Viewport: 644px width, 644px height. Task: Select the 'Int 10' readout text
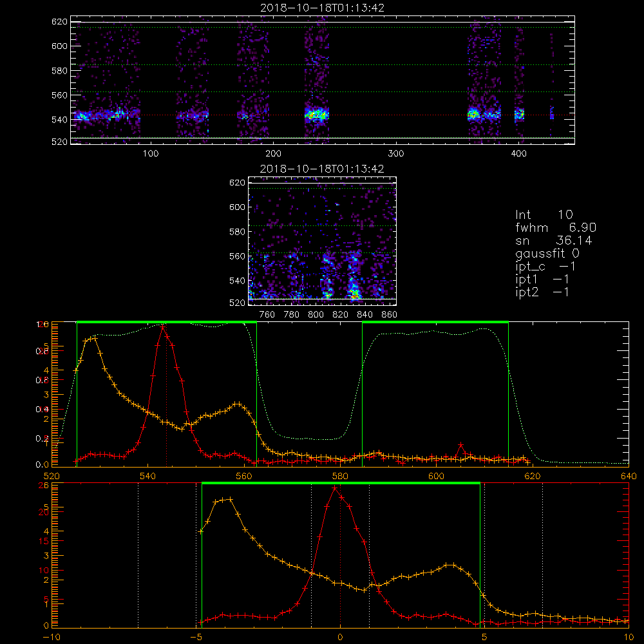544,214
